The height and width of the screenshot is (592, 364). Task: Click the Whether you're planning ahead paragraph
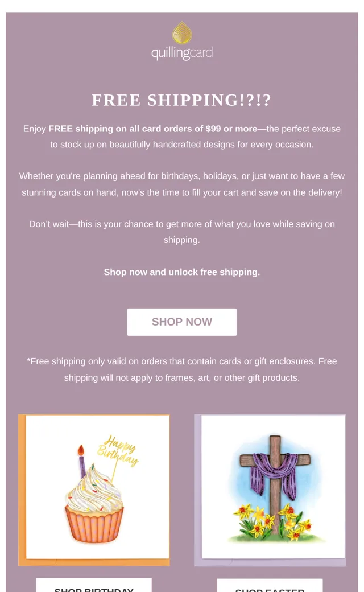click(x=182, y=184)
